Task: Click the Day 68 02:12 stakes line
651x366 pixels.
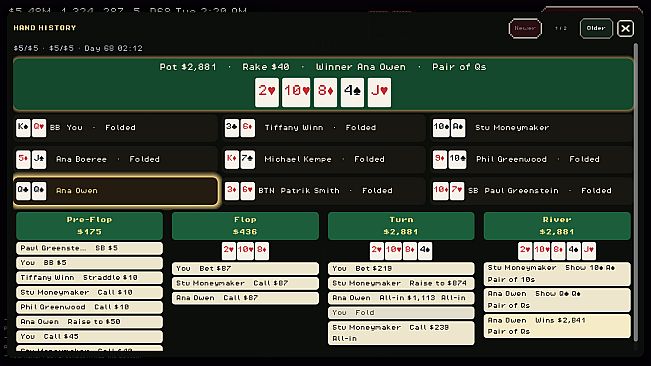Action: point(78,48)
